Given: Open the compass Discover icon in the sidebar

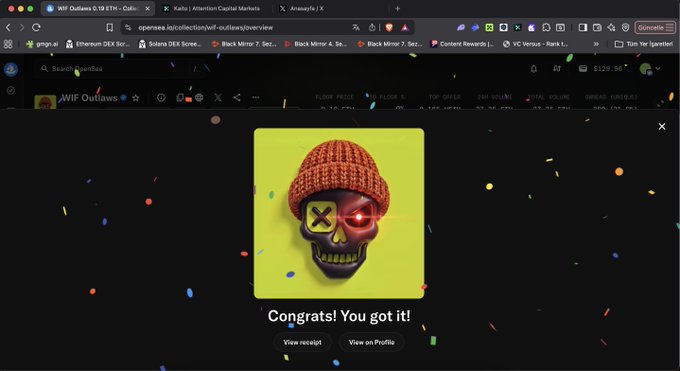Looking at the screenshot, I should click(x=11, y=90).
